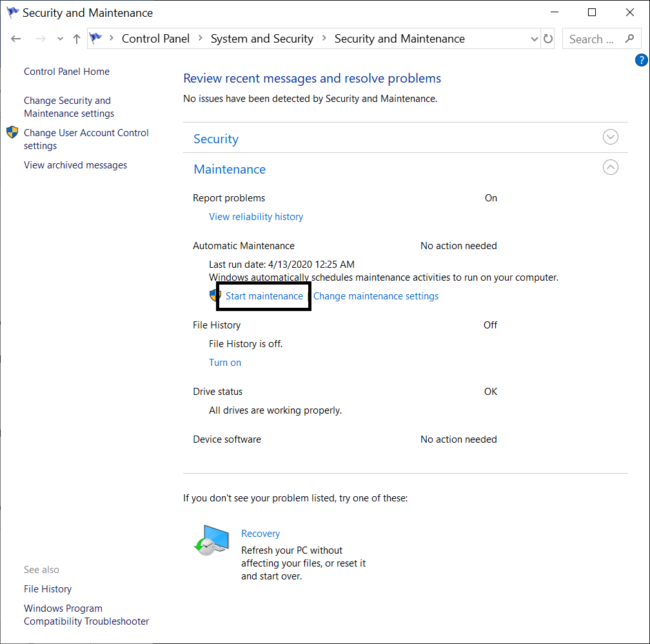Turn on File History
This screenshot has height=644, width=650.
coord(224,362)
